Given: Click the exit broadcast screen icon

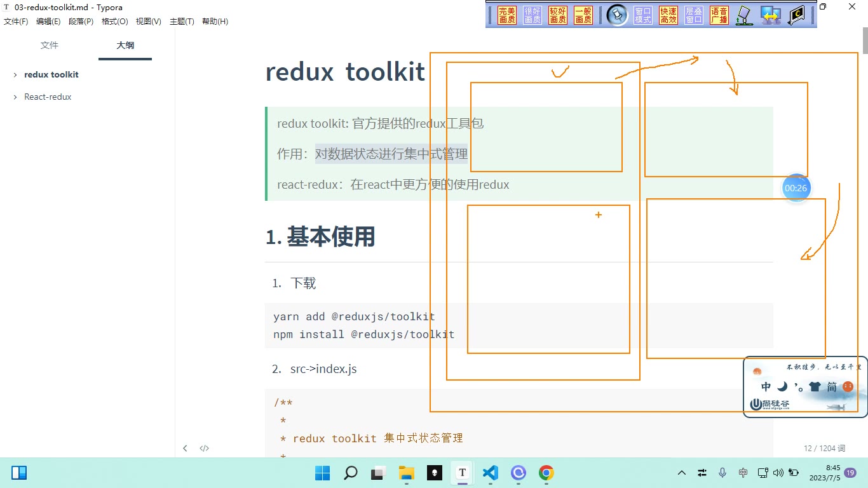Looking at the screenshot, I should click(x=797, y=15).
